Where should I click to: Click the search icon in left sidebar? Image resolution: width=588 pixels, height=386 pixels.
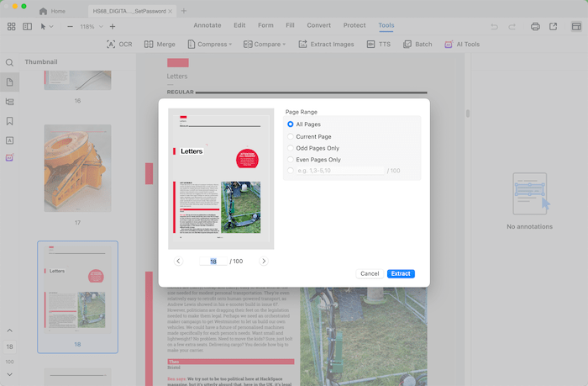(10, 63)
